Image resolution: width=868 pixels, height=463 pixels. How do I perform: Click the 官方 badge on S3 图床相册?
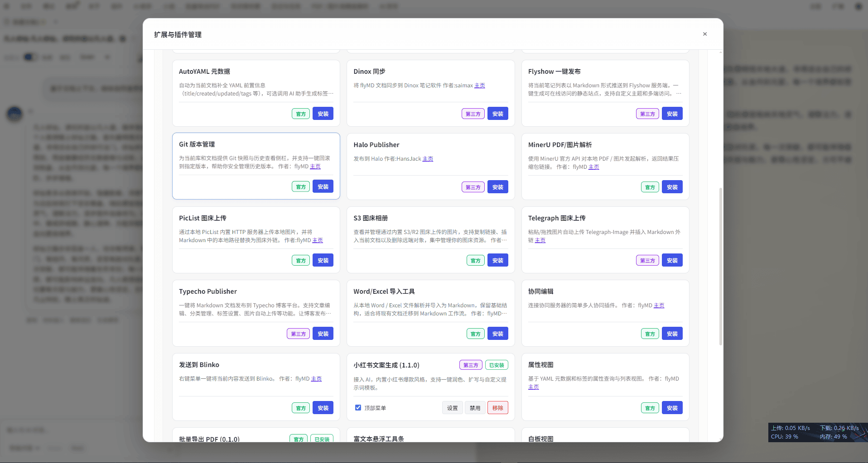[x=476, y=261]
